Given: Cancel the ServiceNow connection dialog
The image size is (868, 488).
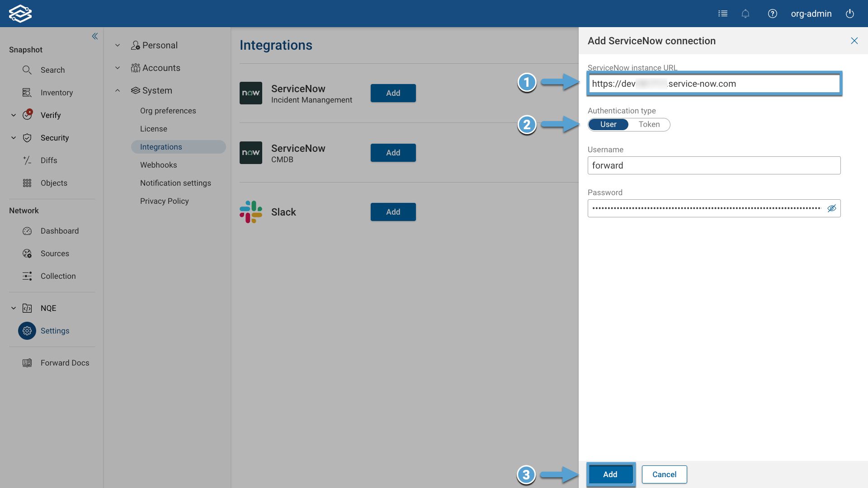Looking at the screenshot, I should (x=664, y=474).
